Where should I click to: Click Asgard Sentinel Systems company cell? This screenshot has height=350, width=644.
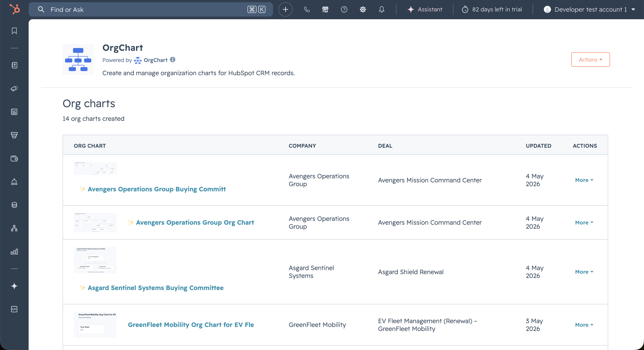[x=311, y=272]
